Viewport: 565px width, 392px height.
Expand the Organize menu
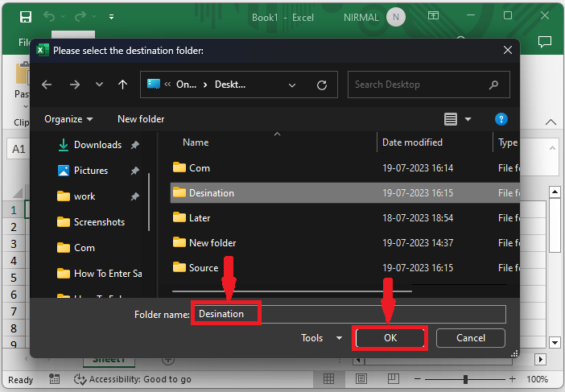68,119
